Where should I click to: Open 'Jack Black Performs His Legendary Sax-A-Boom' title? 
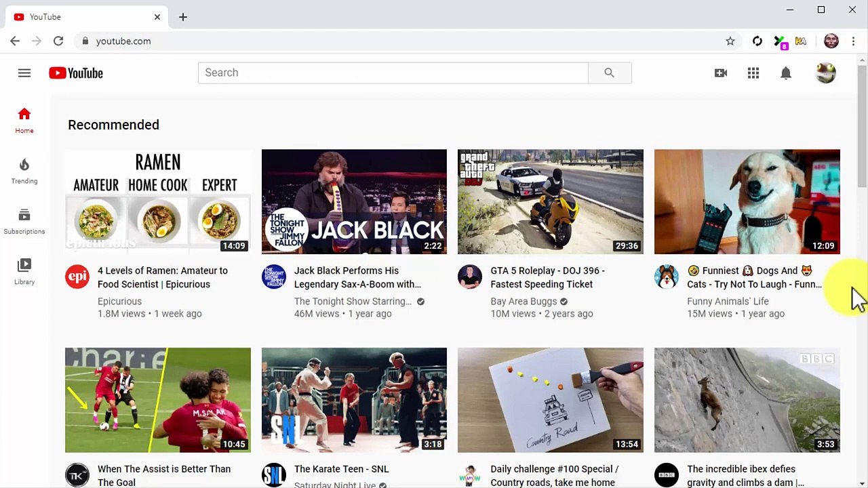coord(358,277)
